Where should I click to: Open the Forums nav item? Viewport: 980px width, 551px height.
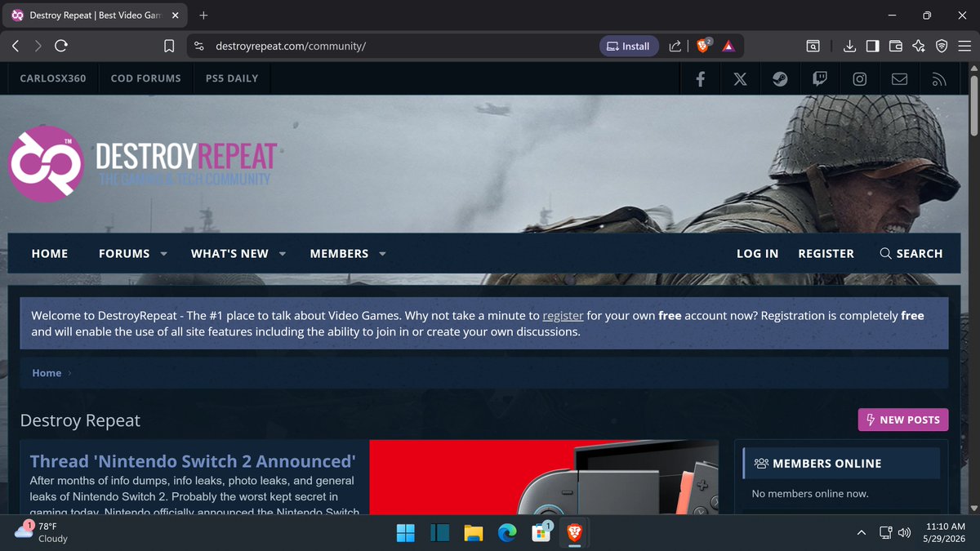[x=124, y=254]
